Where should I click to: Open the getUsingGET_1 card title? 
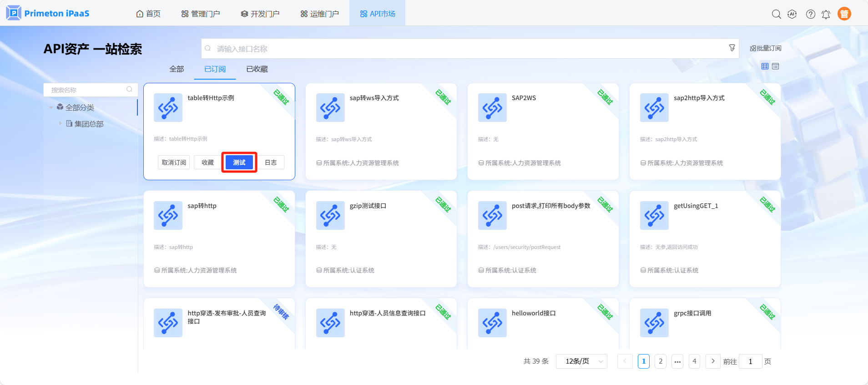click(696, 206)
